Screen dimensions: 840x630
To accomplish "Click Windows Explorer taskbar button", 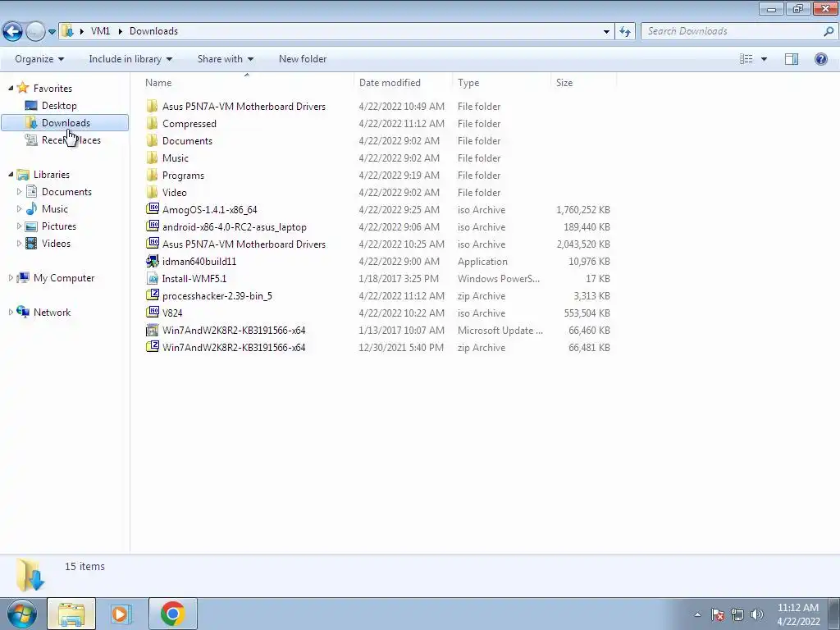I will [x=71, y=614].
